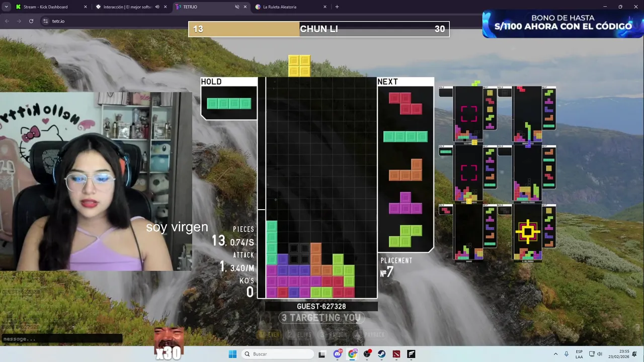Open a new browser tab
This screenshot has height=362, width=644.
(337, 7)
